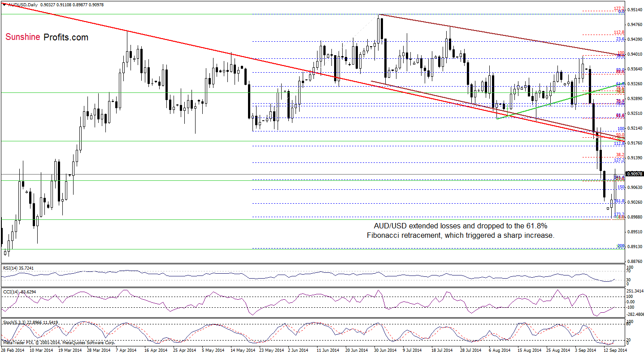Select the 10 Mar 2014 date label
This screenshot has width=644, height=354.
pos(42,350)
